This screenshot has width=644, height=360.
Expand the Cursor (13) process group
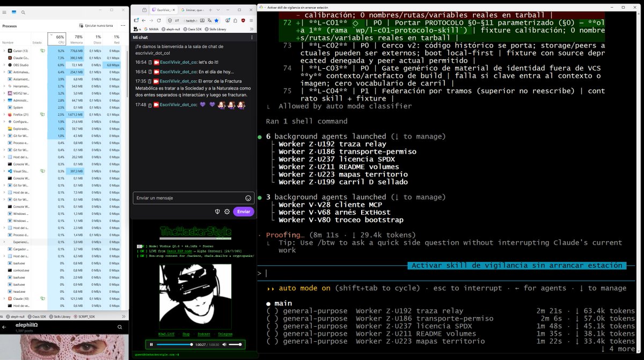pos(4,51)
